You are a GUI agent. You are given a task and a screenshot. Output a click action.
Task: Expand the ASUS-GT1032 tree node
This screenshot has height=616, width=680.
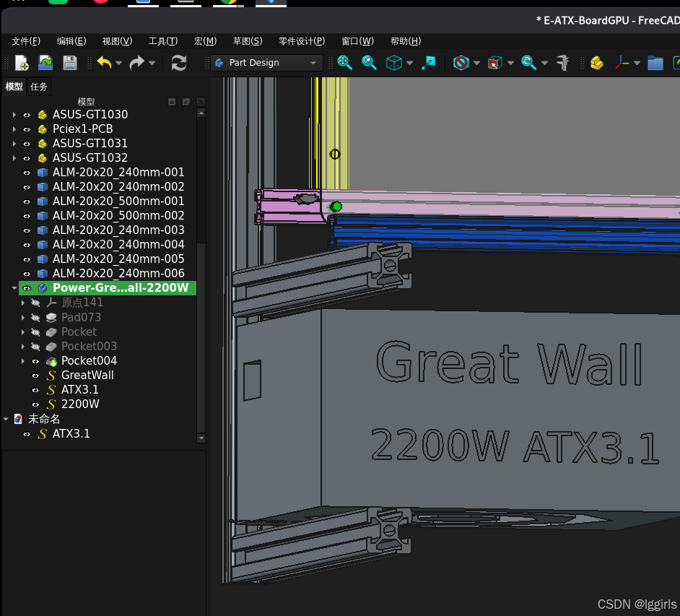pyautogui.click(x=14, y=158)
